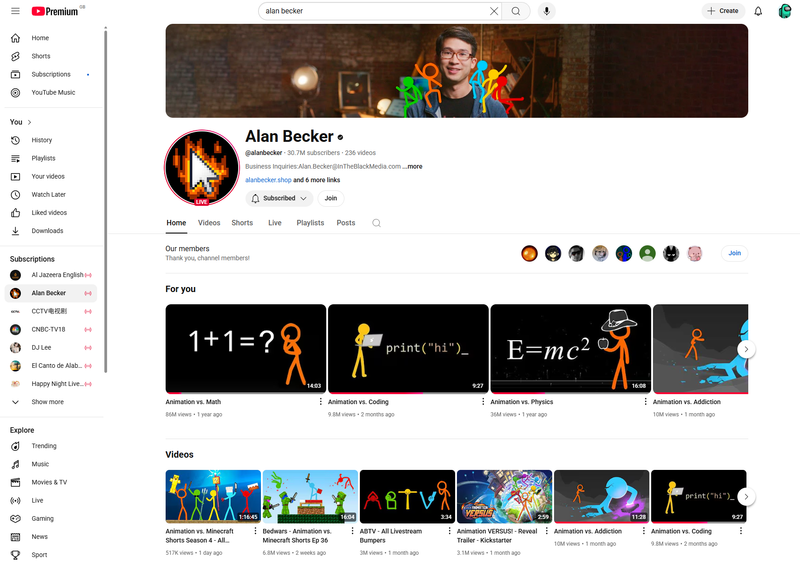This screenshot has width=800, height=565.
Task: Go to Home in sidebar
Action: coord(51,38)
